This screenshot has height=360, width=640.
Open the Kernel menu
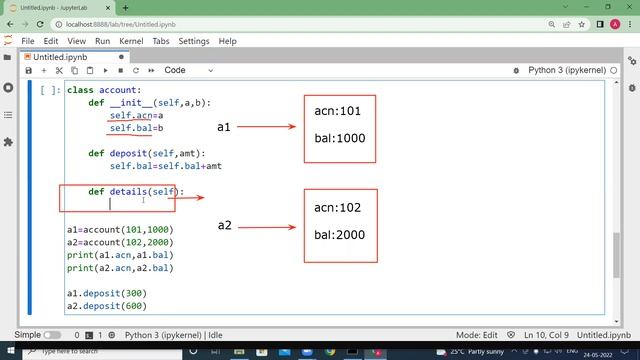pos(131,41)
